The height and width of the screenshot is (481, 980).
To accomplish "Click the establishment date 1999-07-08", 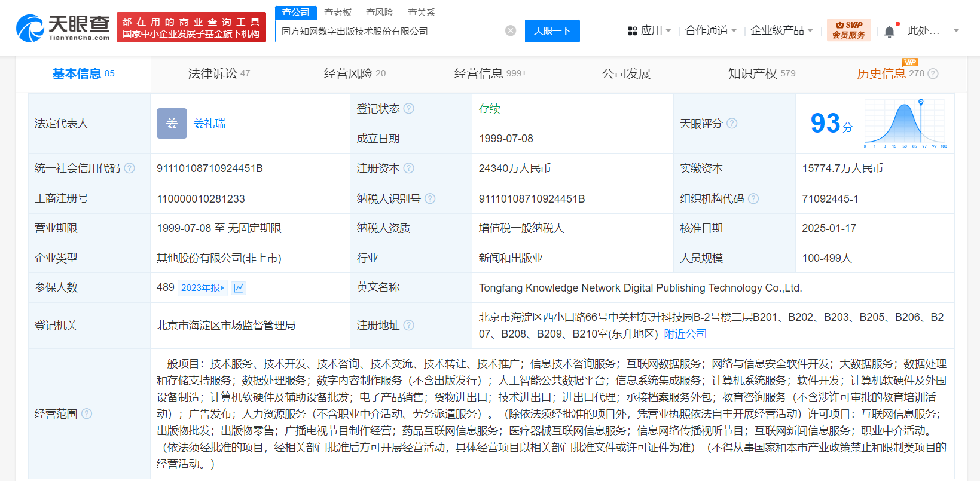I will 506,139.
